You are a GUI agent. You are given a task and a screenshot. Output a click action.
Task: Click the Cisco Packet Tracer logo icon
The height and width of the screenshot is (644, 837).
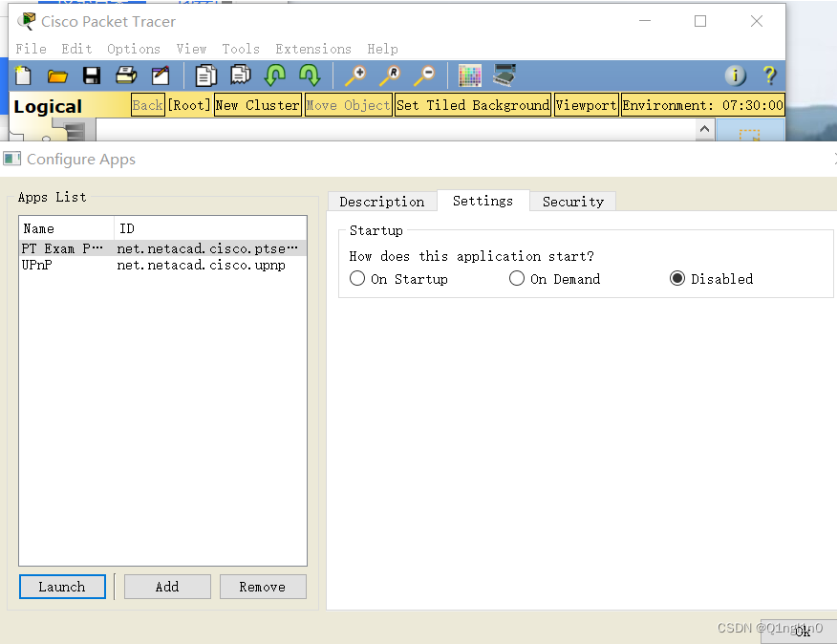point(26,21)
